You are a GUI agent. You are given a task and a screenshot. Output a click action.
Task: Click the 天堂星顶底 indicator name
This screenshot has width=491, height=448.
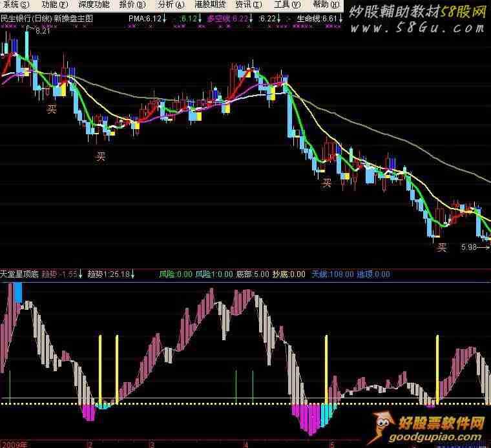(x=20, y=274)
